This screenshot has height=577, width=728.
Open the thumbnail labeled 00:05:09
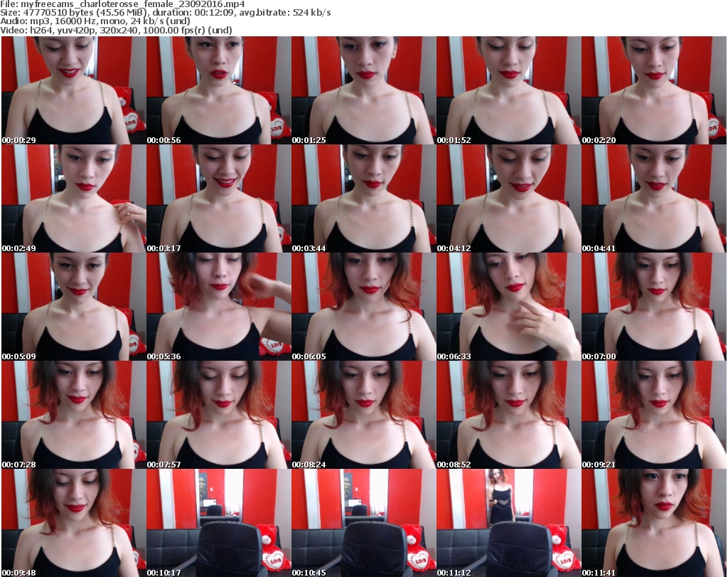[x=73, y=307]
